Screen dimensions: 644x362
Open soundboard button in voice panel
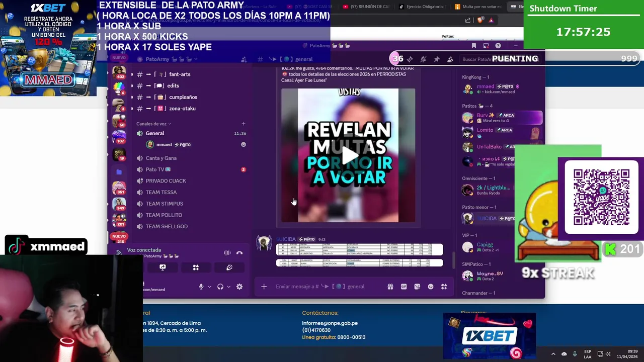pos(229,267)
